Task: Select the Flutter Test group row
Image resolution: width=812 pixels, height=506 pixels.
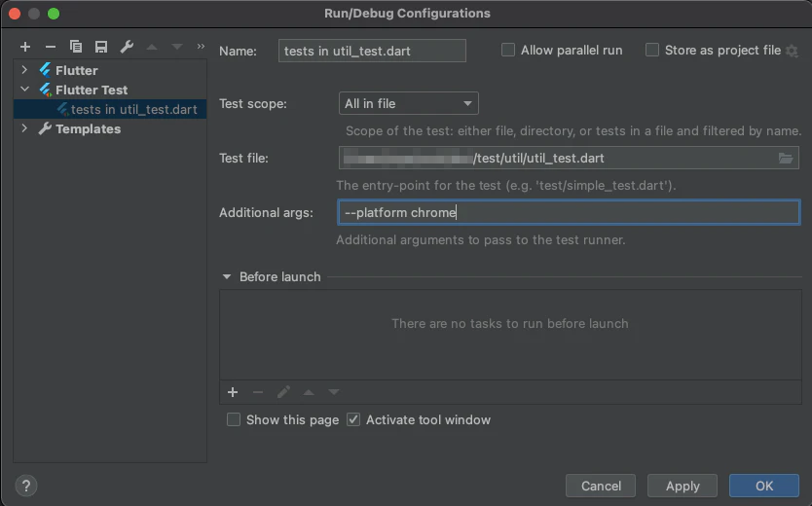Action: (110, 90)
